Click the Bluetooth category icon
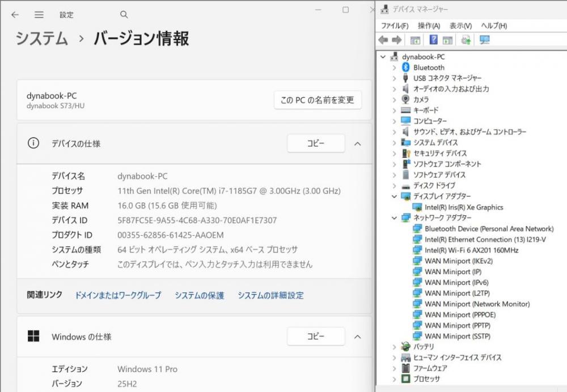Viewport: 567px width, 392px height. pos(406,67)
